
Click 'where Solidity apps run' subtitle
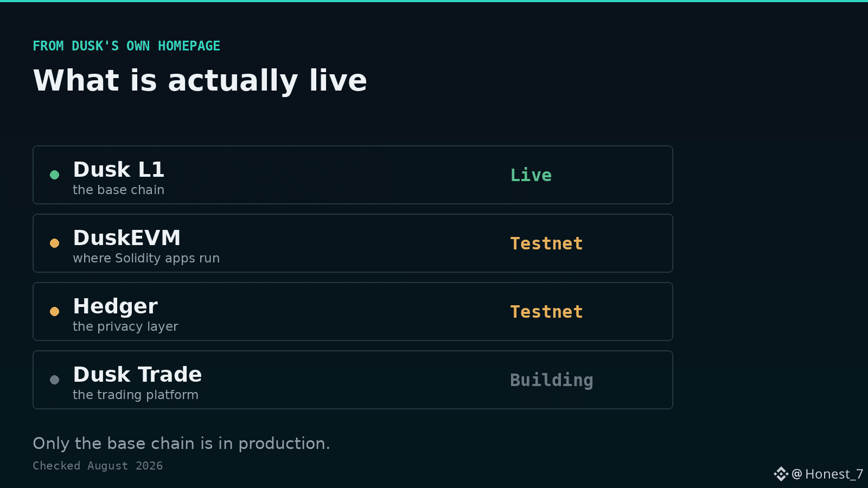pos(146,258)
